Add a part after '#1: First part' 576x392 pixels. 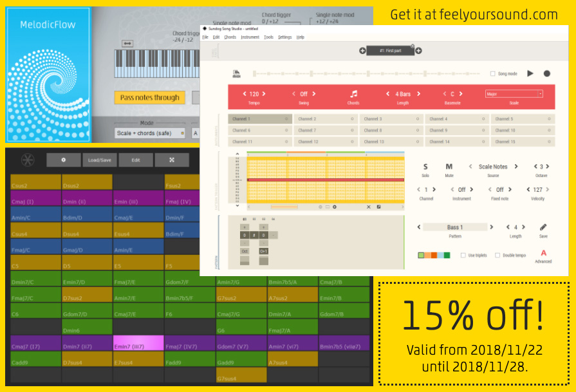[418, 51]
